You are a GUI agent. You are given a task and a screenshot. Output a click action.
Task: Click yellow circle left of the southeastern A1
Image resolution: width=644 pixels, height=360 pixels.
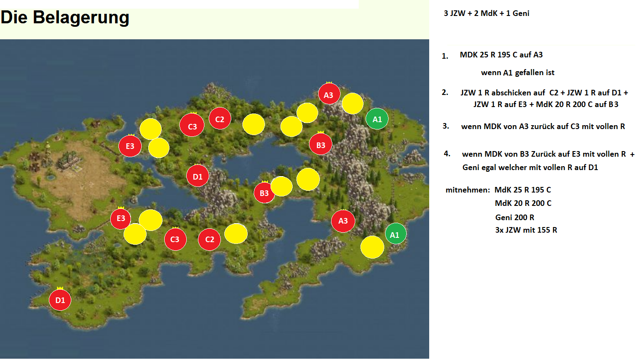click(372, 247)
